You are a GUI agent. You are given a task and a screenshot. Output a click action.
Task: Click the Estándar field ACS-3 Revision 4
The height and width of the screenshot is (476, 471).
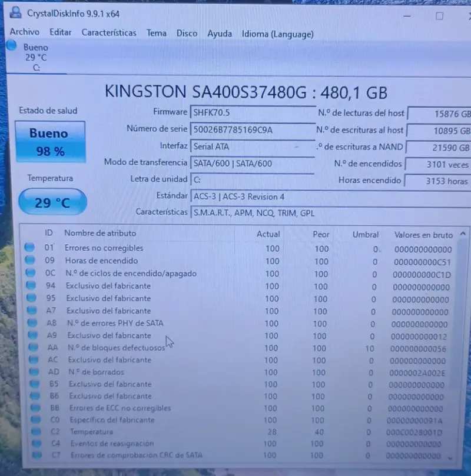tap(331, 197)
